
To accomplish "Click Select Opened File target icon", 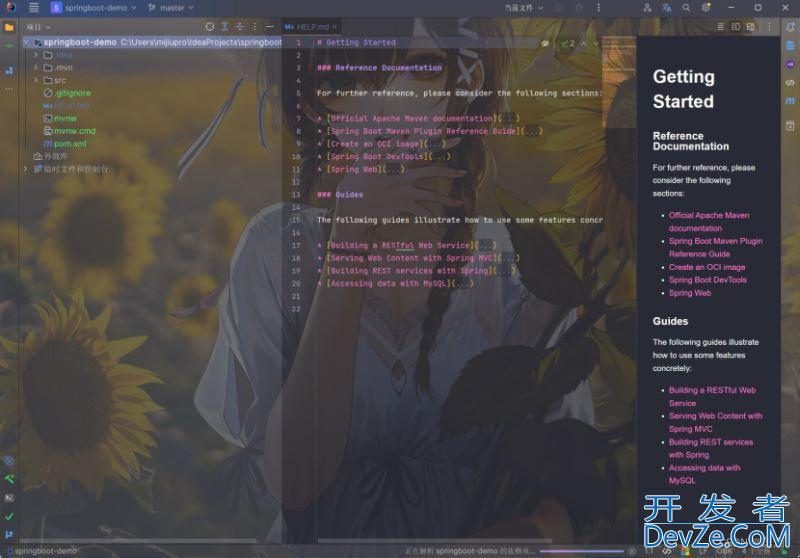I will (210, 27).
